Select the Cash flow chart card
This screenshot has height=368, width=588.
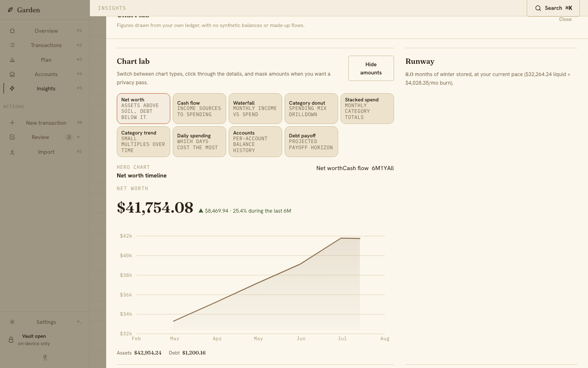(x=199, y=108)
